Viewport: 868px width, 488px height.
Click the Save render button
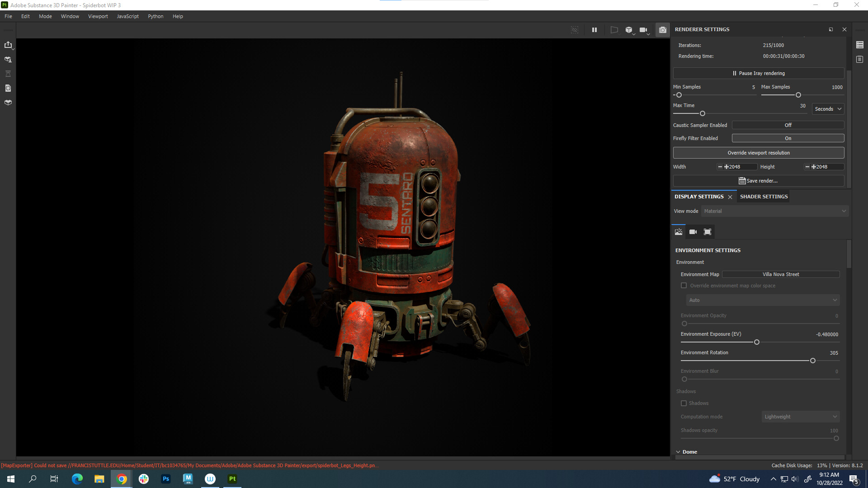pos(759,180)
